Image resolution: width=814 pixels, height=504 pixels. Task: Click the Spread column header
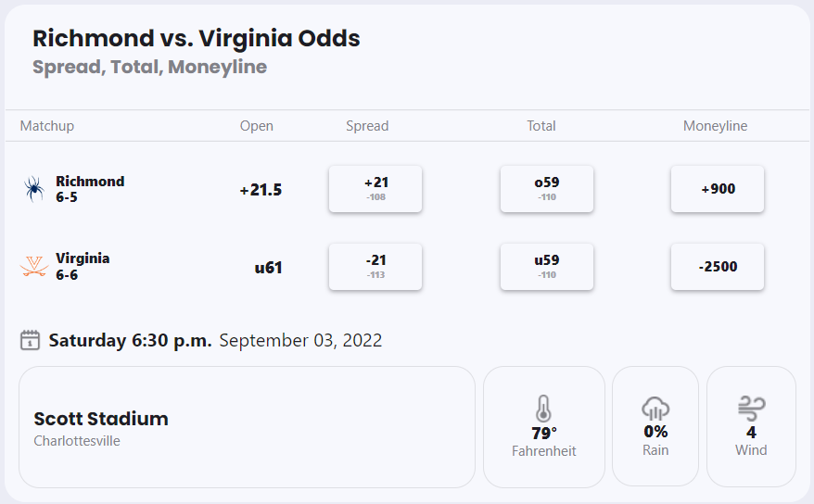(367, 126)
